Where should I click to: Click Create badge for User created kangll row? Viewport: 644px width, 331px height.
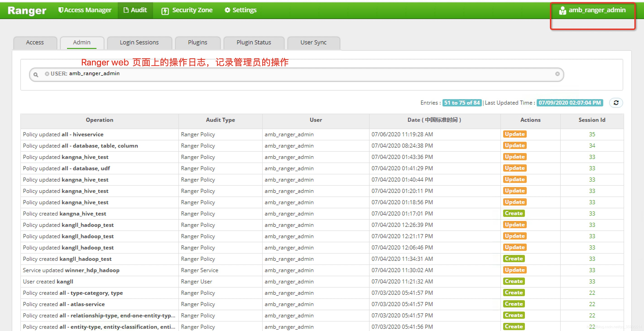pos(514,281)
